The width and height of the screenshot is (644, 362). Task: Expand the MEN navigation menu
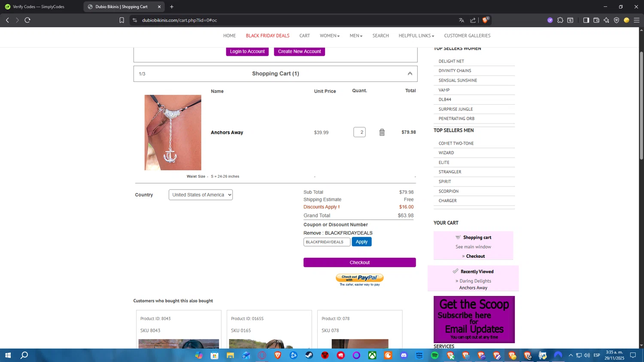[x=356, y=36]
